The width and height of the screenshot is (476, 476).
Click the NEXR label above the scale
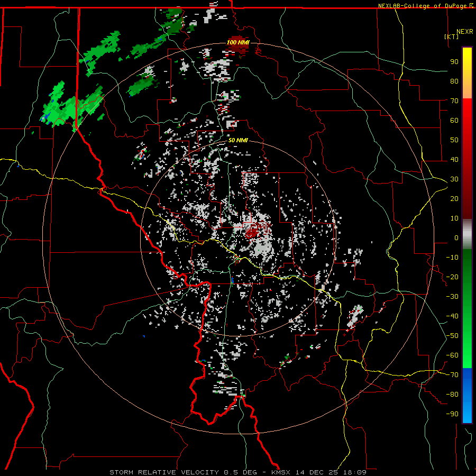(464, 32)
